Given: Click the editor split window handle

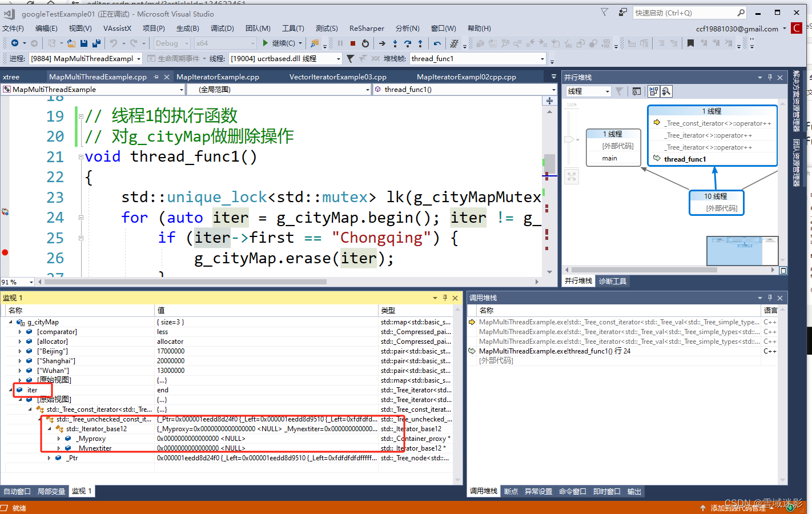Looking at the screenshot, I should coord(549,101).
